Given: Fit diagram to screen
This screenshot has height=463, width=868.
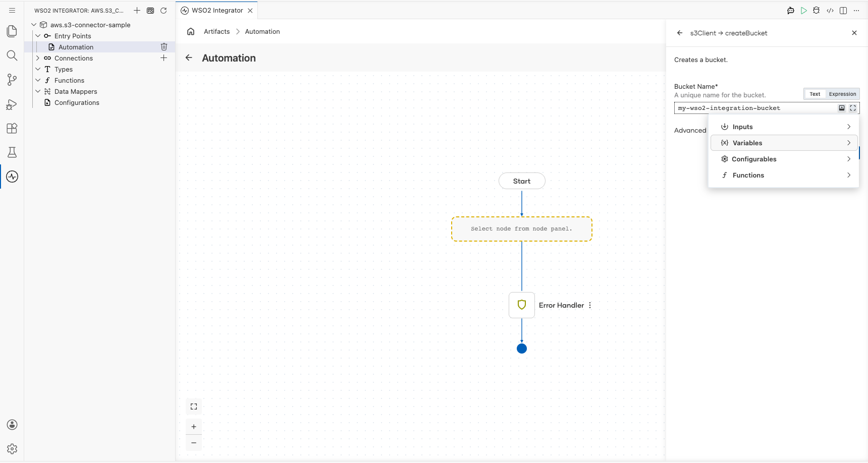Looking at the screenshot, I should tap(194, 407).
